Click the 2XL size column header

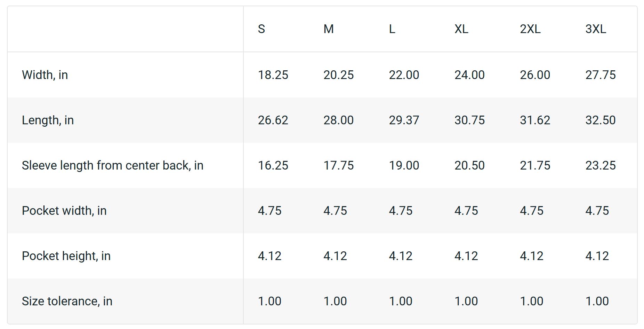[530, 29]
